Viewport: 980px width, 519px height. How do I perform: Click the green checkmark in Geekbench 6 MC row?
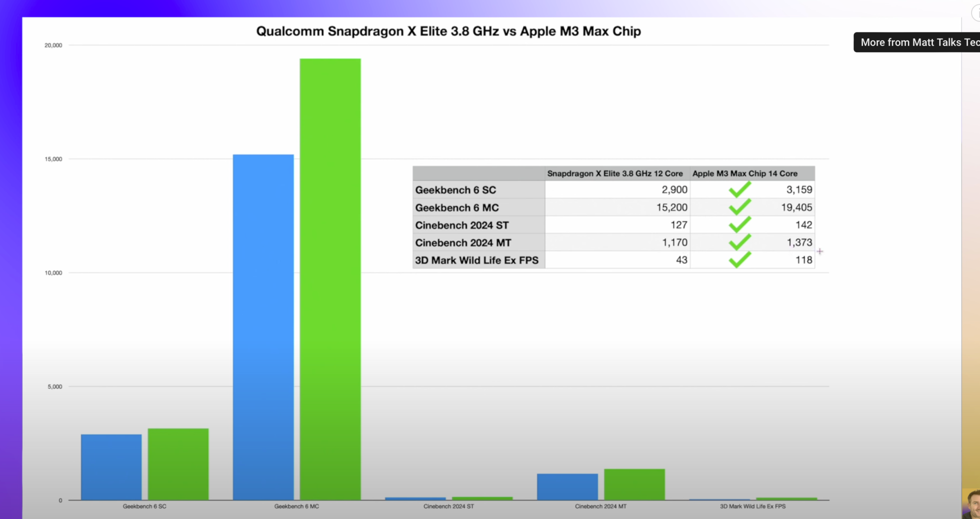[x=740, y=207]
